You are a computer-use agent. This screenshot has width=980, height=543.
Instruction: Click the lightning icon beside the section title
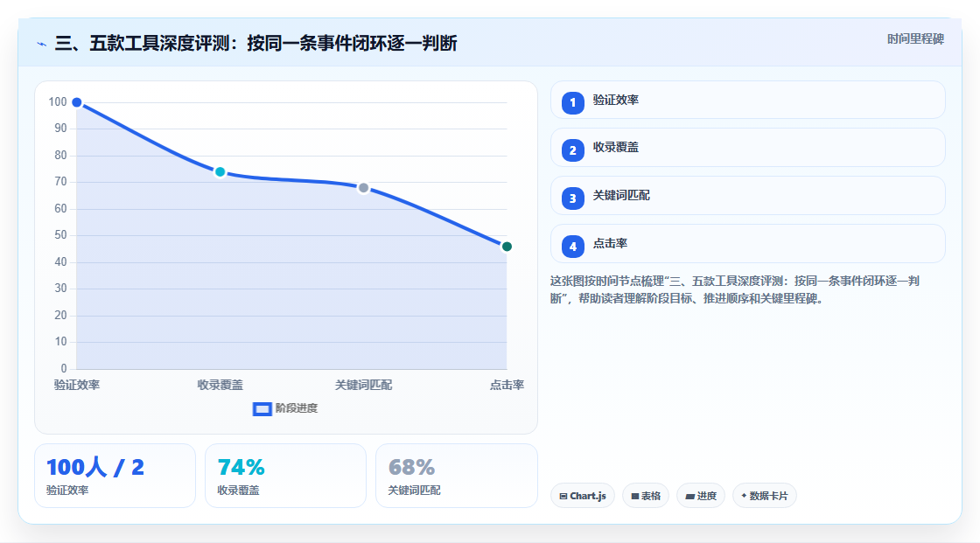coord(42,44)
